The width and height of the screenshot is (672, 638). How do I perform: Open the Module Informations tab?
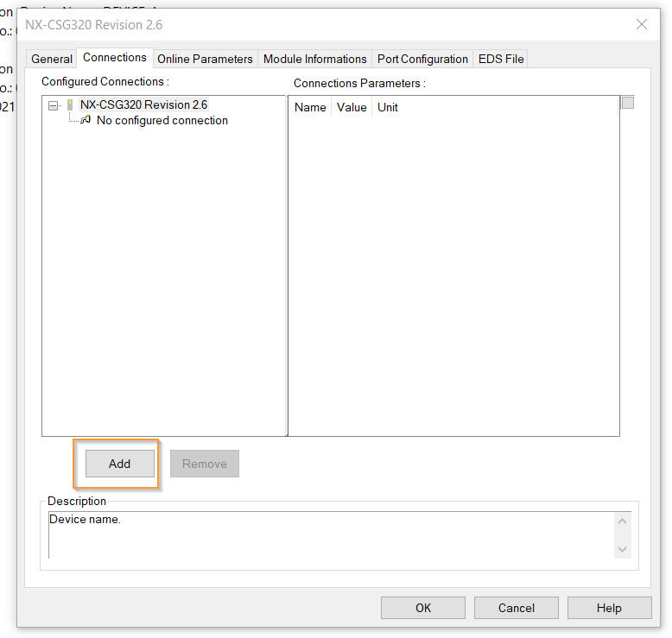coord(315,59)
